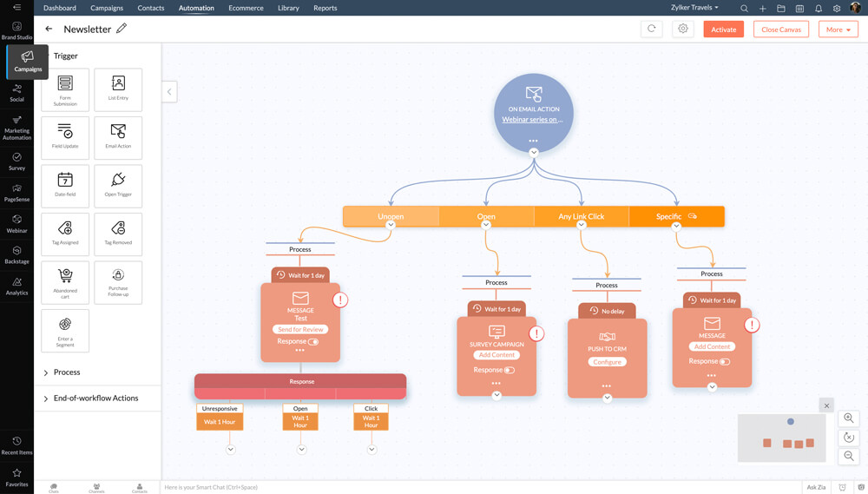Click the canvas zoom in icon
Image resolution: width=868 pixels, height=494 pixels.
pyautogui.click(x=849, y=418)
